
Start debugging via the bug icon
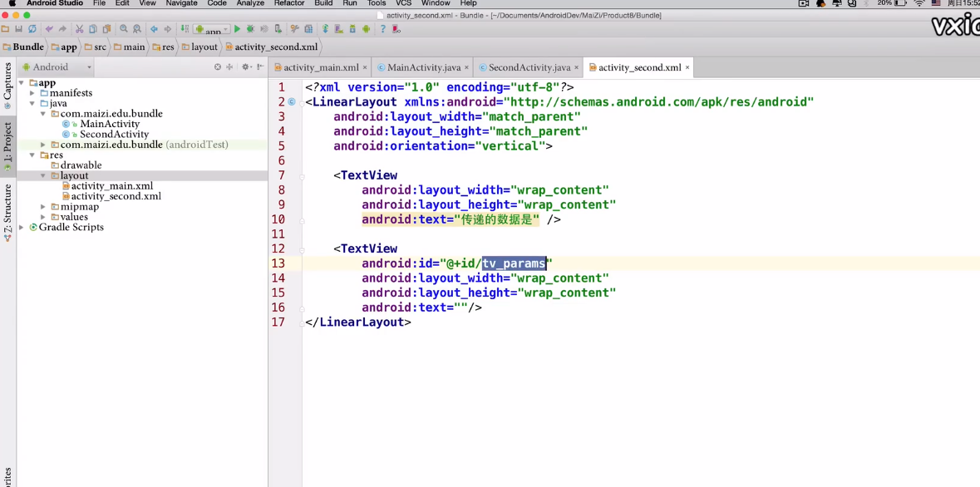250,29
